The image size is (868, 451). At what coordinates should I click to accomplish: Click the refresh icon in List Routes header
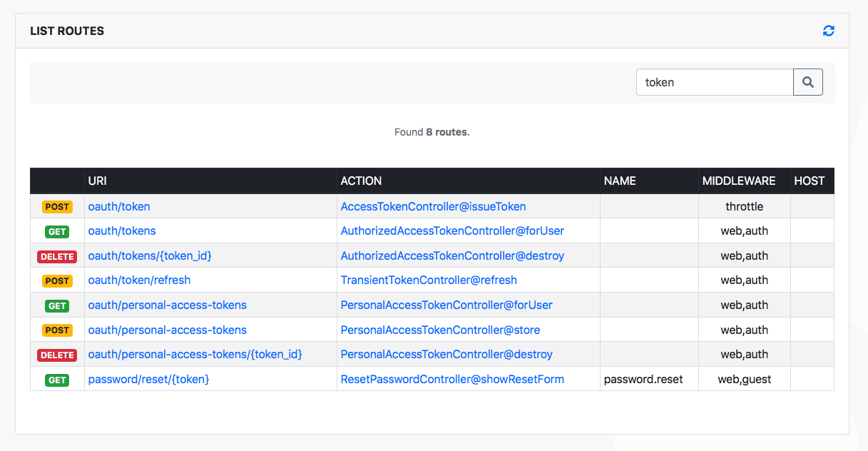pos(828,31)
